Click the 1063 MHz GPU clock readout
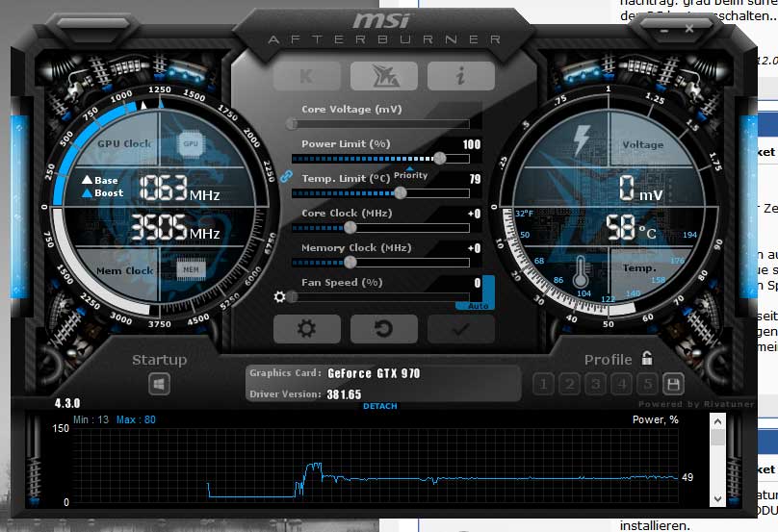 click(x=179, y=189)
